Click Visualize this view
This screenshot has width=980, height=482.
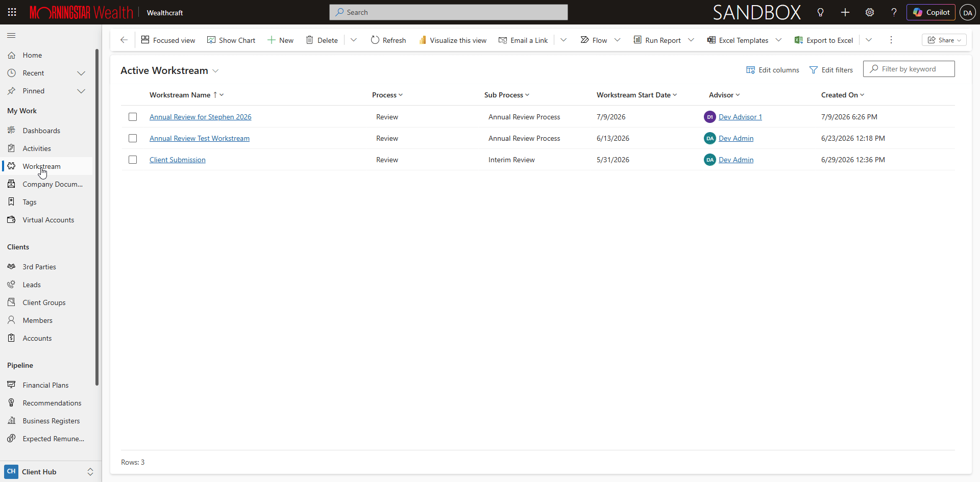click(453, 40)
